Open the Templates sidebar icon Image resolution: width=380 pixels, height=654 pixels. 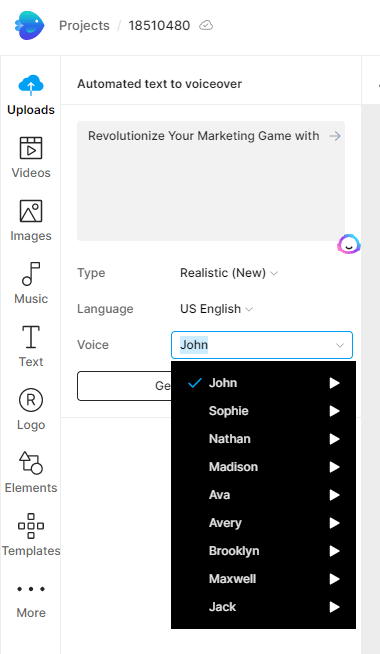point(31,526)
